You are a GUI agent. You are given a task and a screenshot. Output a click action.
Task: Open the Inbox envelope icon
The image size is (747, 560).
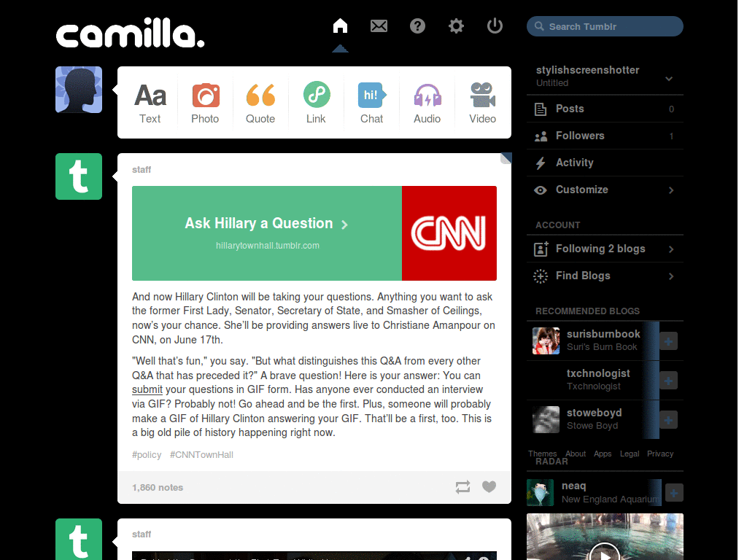pyautogui.click(x=379, y=26)
